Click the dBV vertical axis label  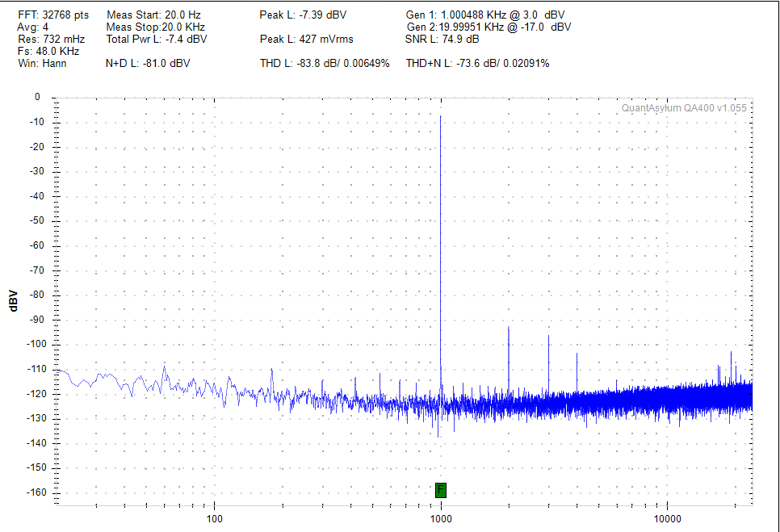tap(14, 301)
